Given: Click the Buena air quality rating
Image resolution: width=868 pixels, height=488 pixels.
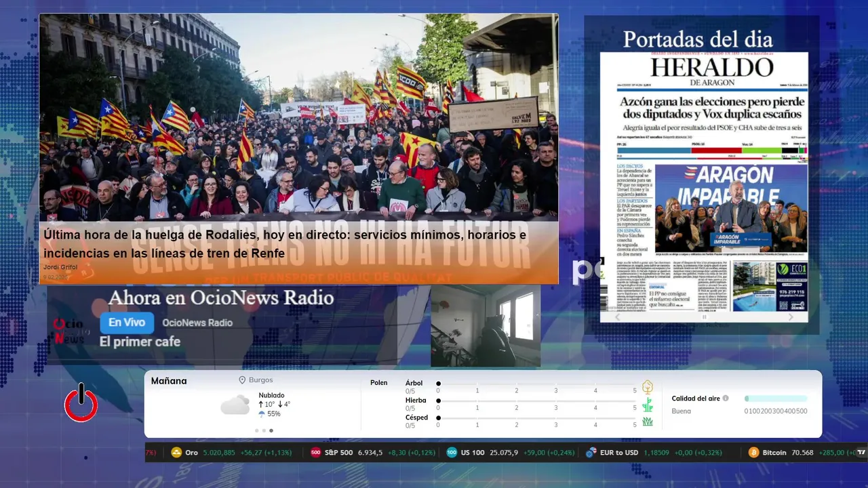Looking at the screenshot, I should [x=681, y=411].
